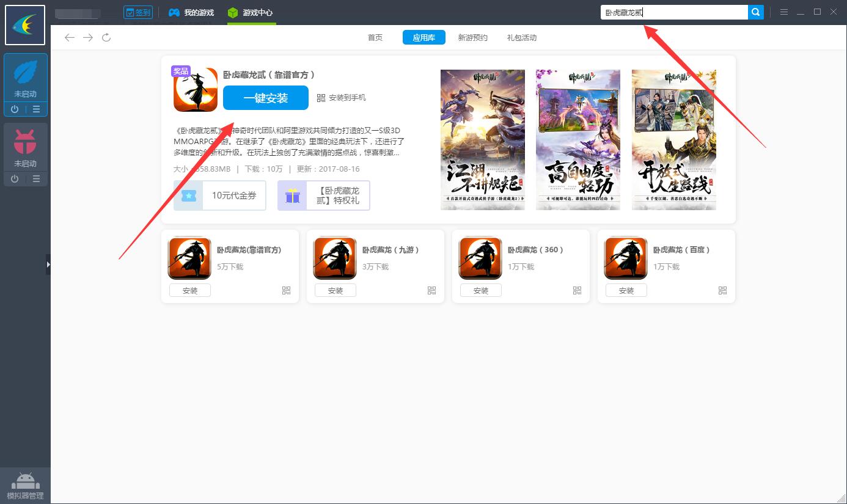Image resolution: width=847 pixels, height=504 pixels.
Task: Go forward with the right arrow
Action: point(88,38)
